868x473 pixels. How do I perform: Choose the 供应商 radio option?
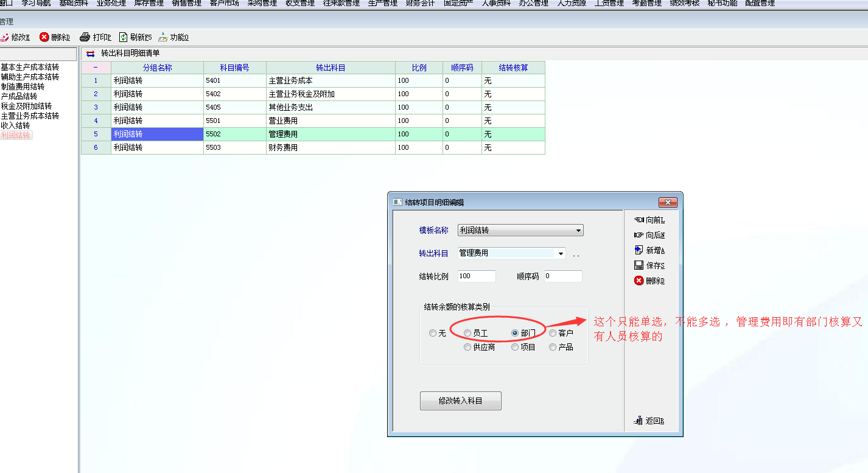click(x=467, y=347)
